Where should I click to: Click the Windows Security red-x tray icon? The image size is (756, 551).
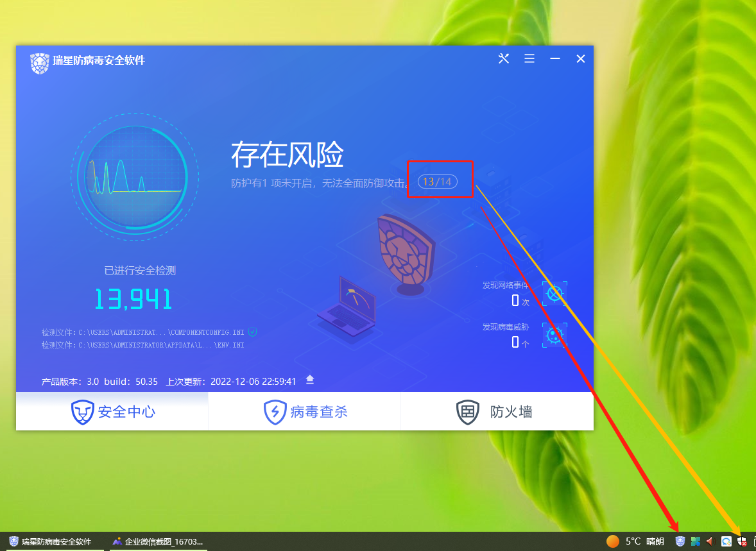742,541
